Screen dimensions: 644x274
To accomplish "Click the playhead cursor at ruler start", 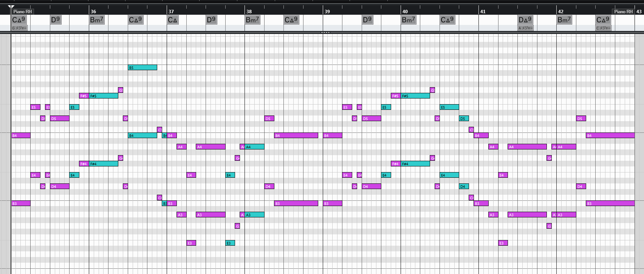I will (x=12, y=7).
